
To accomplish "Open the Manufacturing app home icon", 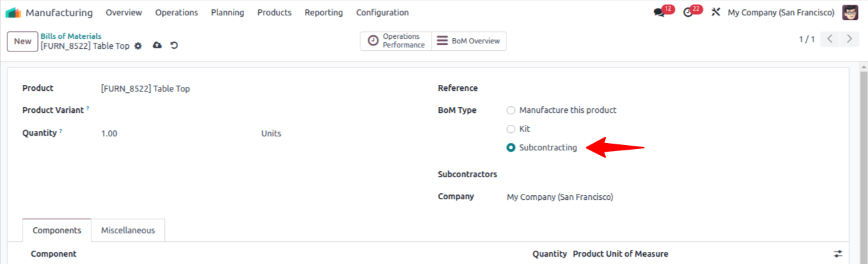I will coord(13,13).
